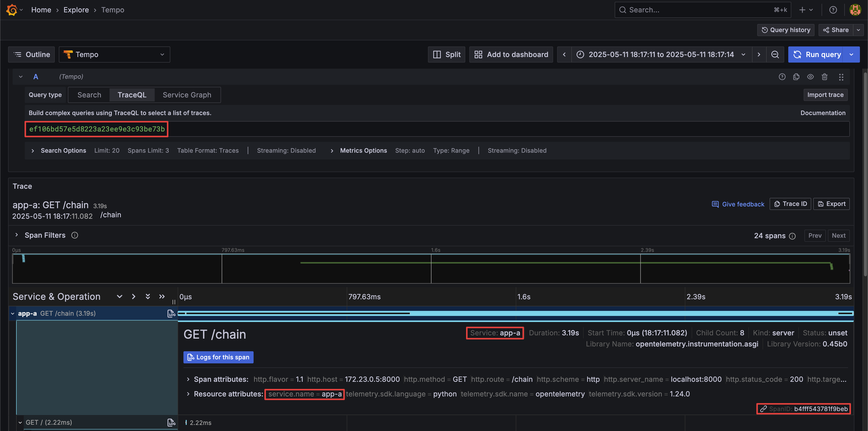Viewport: 868px width, 431px height.
Task: Copy the Trace ID button
Action: point(790,204)
